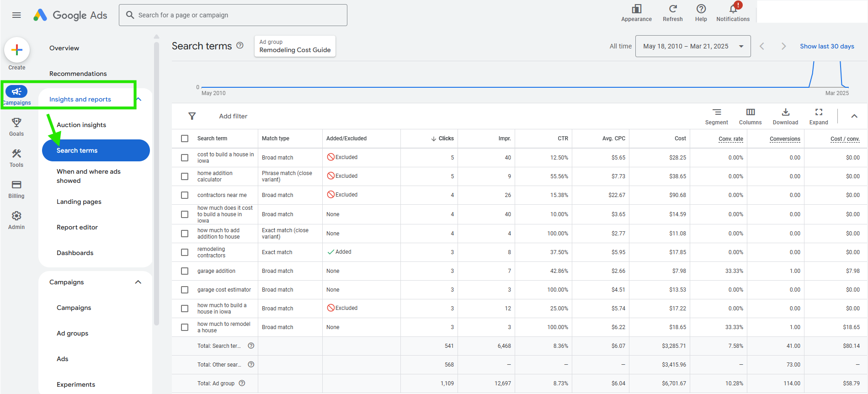Go to Landing pages menu item

(79, 202)
